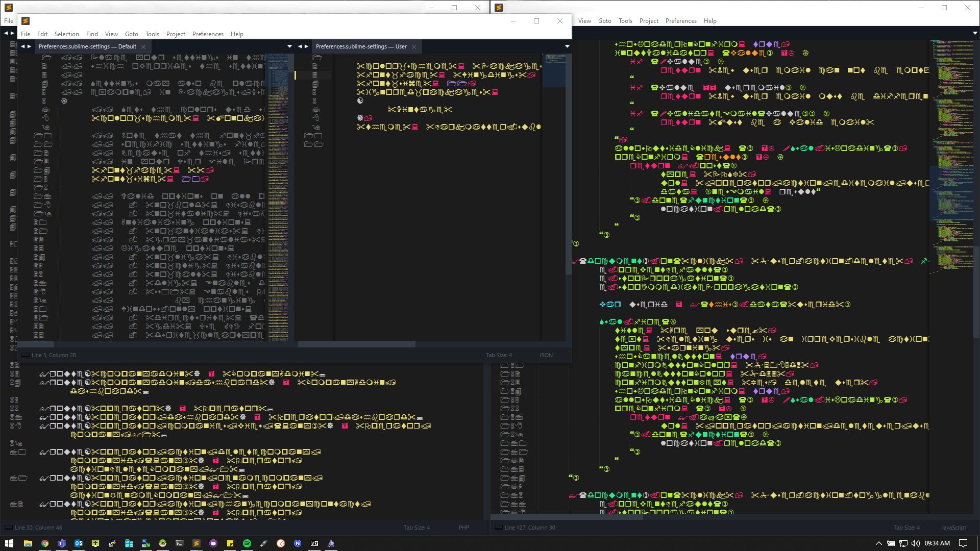980x551 pixels.
Task: Click PHP syntax label in status bar
Action: tap(463, 528)
